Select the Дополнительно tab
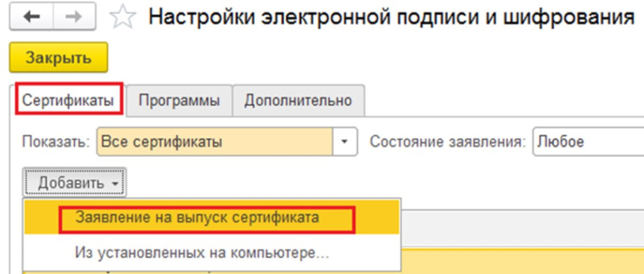The width and height of the screenshot is (644, 274). (x=298, y=101)
